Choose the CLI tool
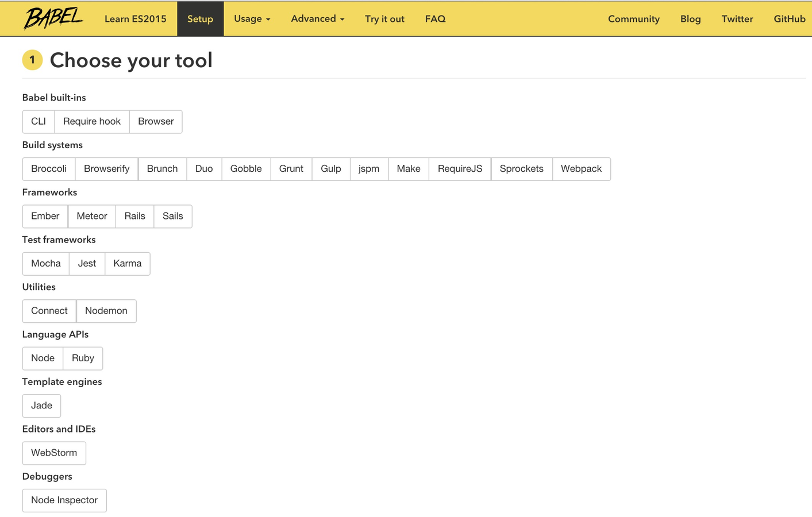 click(x=39, y=122)
